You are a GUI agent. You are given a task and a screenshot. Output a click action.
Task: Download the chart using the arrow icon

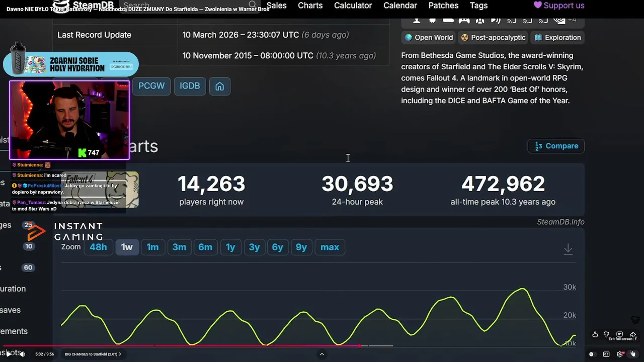point(568,249)
